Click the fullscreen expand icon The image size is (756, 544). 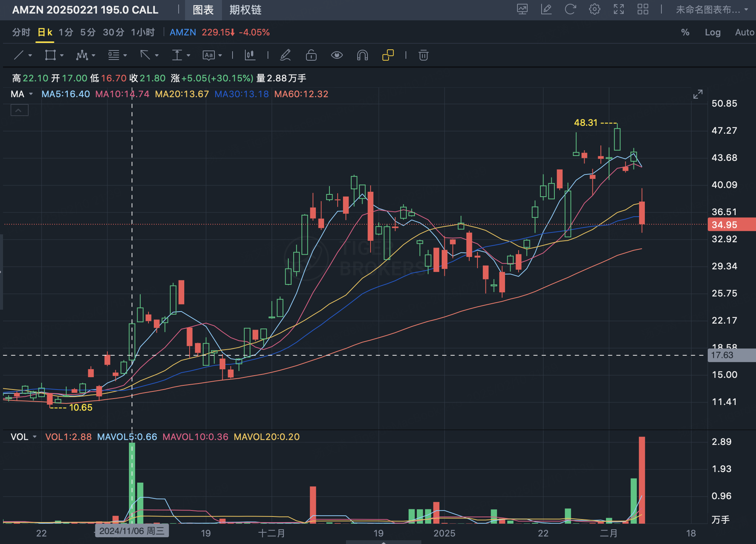[x=618, y=9]
